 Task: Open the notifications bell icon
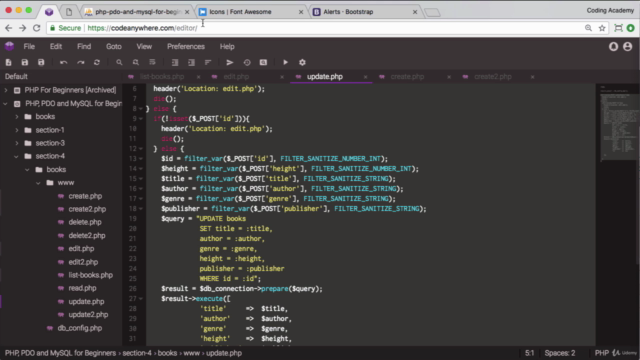[613, 47]
